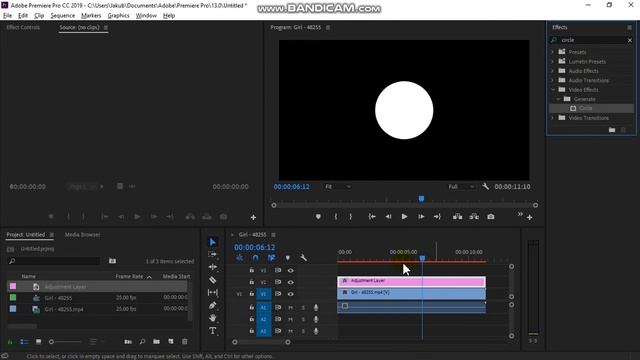
Task: Toggle insert sequences as nests
Action: pos(239,258)
